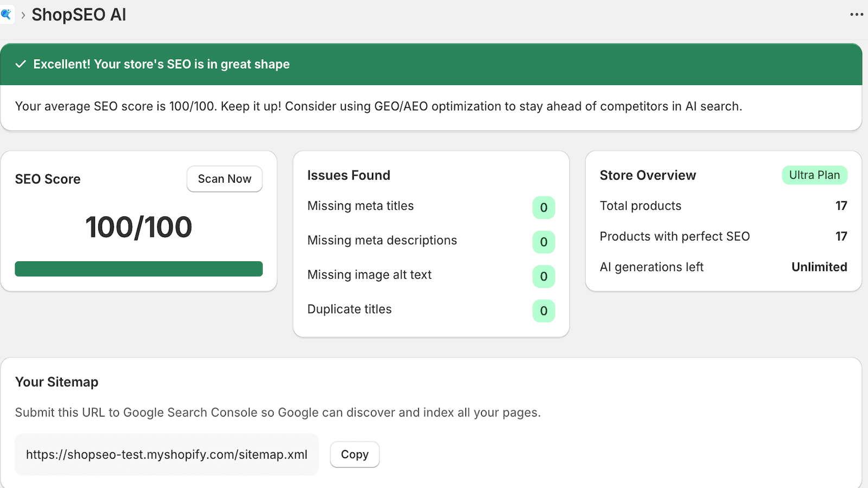Click the "Total products" label
The image size is (868, 488).
pos(641,206)
